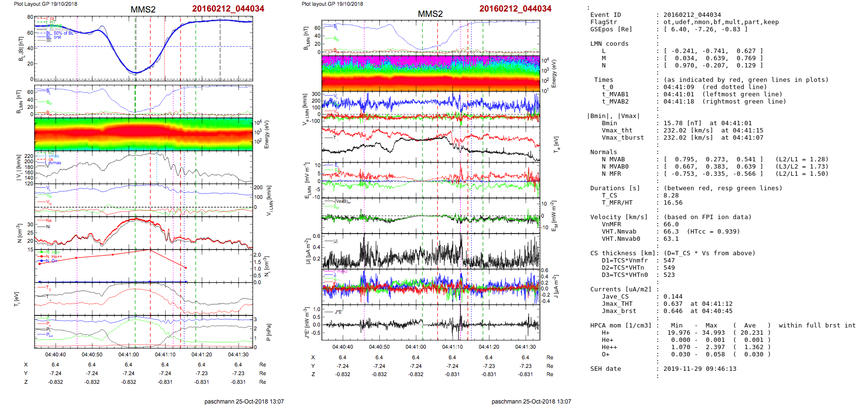Click the Jmax_THT current value 0.637
This screenshot has height=405, width=868.
(673, 304)
